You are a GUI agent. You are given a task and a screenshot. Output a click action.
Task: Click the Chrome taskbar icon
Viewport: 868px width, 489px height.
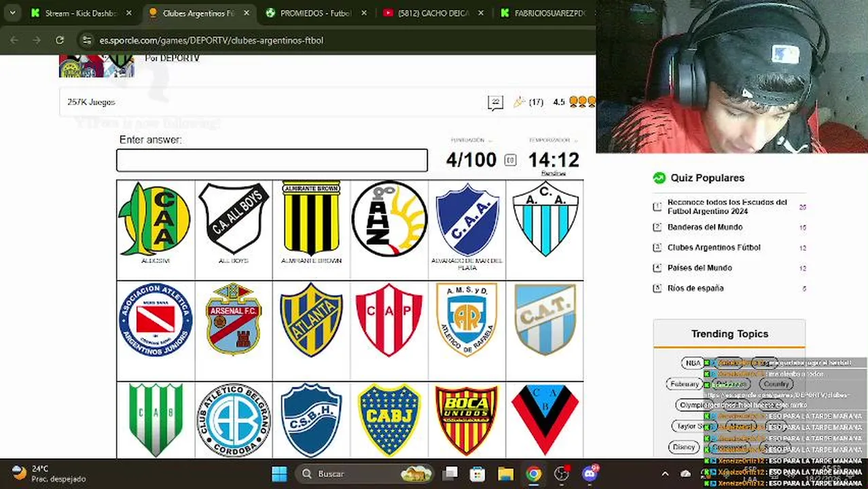coord(533,473)
